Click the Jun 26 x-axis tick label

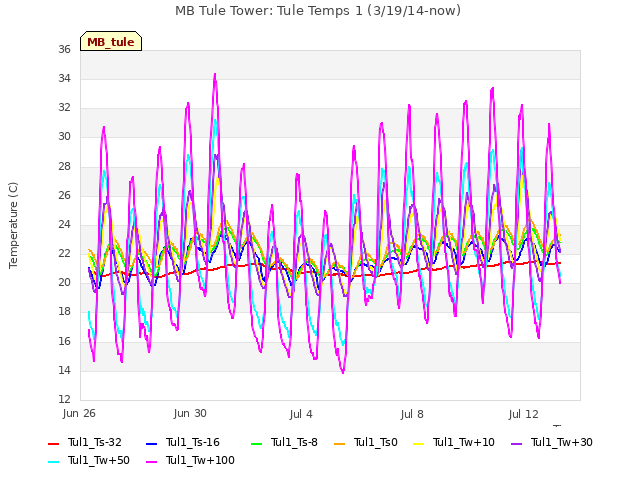pyautogui.click(x=79, y=414)
